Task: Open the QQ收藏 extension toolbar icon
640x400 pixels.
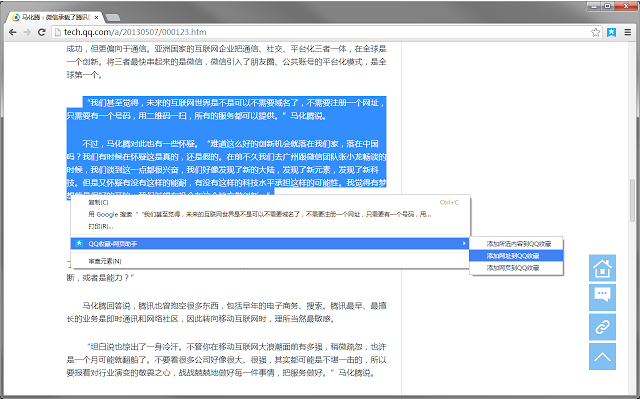Action: pos(611,32)
